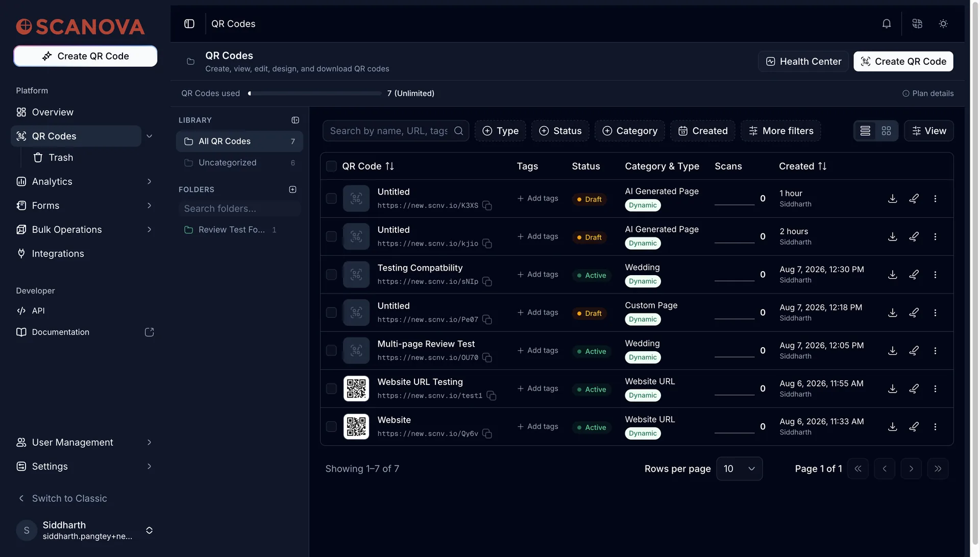Select all QR codes header checkbox
This screenshot has width=980, height=557.
pos(331,166)
